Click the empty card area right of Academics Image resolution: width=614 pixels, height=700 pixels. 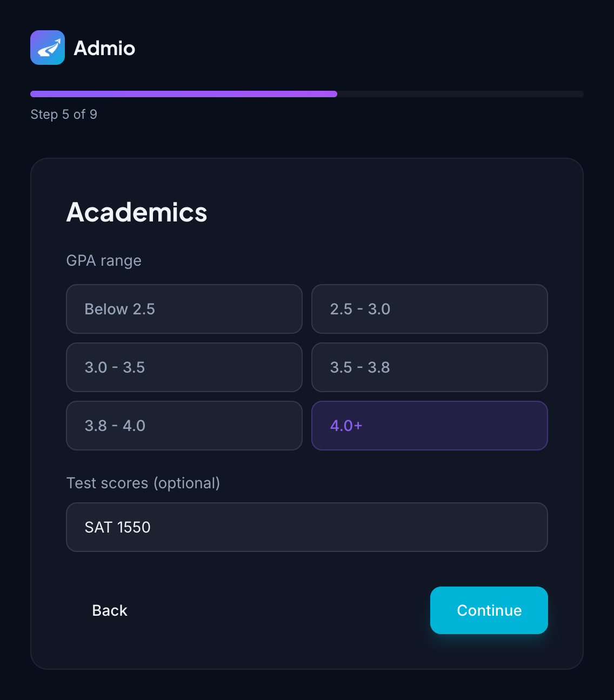[378, 212]
